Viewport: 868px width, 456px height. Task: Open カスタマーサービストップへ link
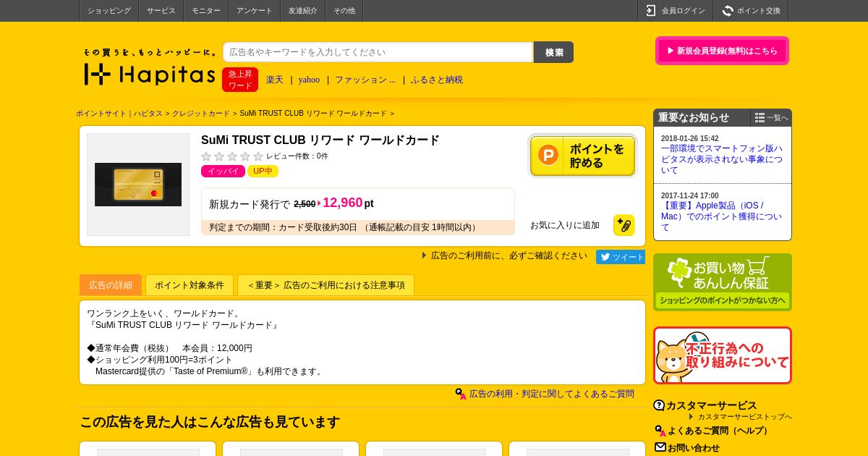pos(745,417)
